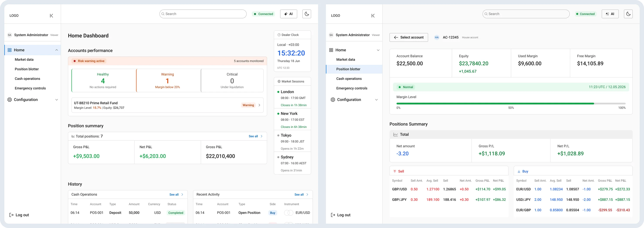
Task: Click the SA avatar in Home Dashboard sidebar
Action: point(10,35)
